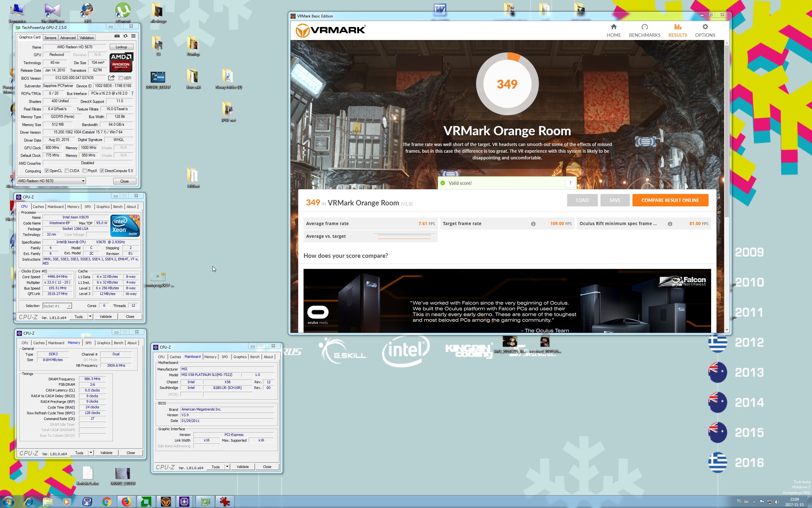Switch to the Validation tab in GPU-Z
Image resolution: width=812 pixels, height=508 pixels.
coord(87,38)
